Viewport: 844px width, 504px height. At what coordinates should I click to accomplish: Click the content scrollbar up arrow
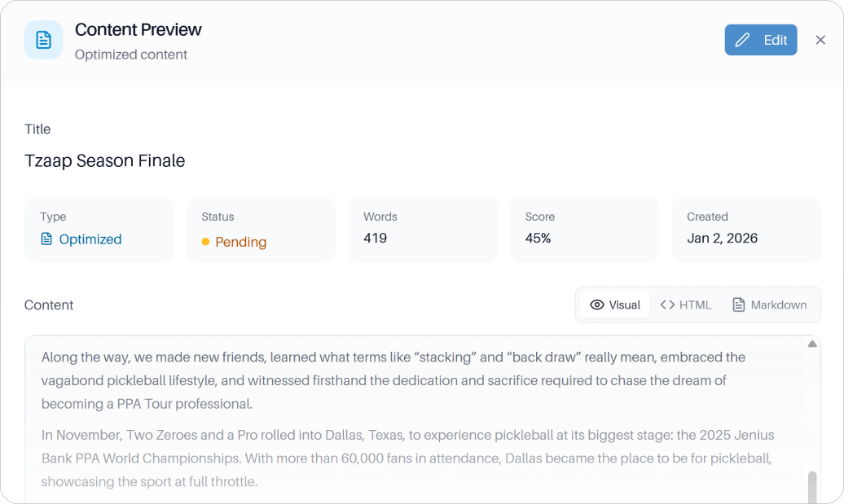(x=812, y=344)
